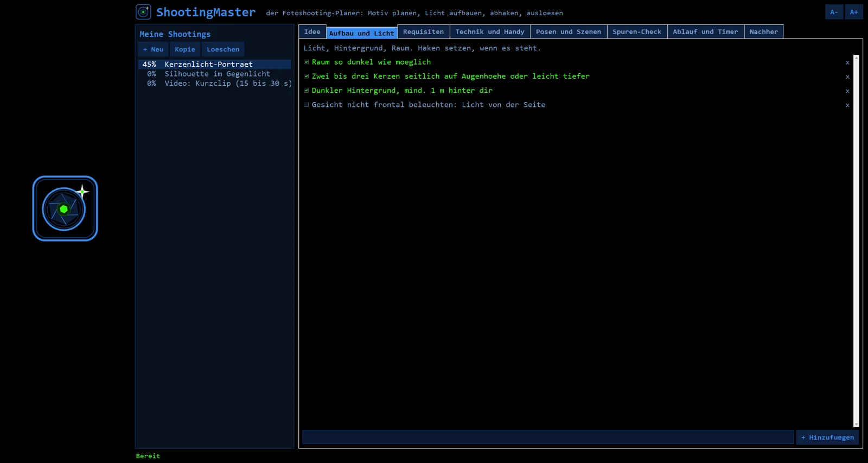Remove the 'Dunkler Hintergrund' checklist entry

(x=847, y=91)
